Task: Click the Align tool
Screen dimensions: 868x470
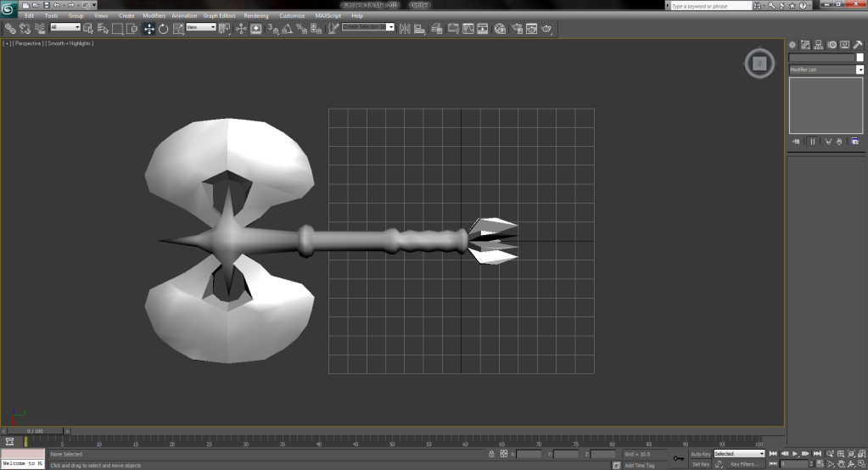Action: pyautogui.click(x=420, y=29)
